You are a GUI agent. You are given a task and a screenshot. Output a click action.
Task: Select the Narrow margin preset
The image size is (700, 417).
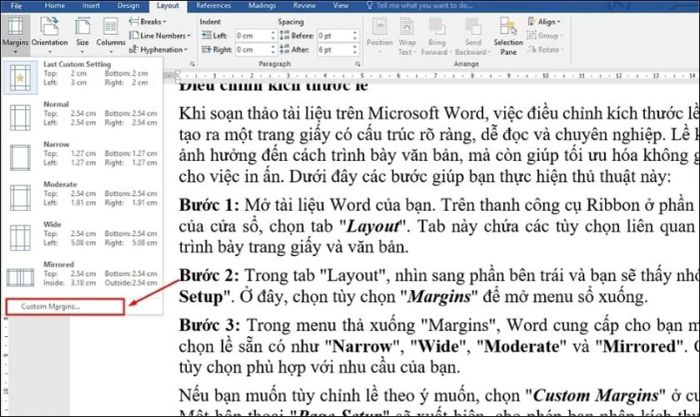coord(82,156)
